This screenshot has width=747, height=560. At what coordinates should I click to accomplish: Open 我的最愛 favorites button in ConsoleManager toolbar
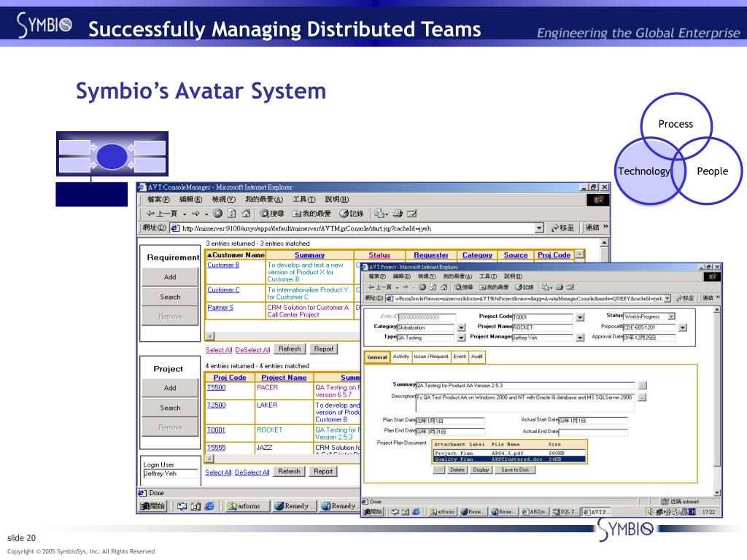point(311,214)
